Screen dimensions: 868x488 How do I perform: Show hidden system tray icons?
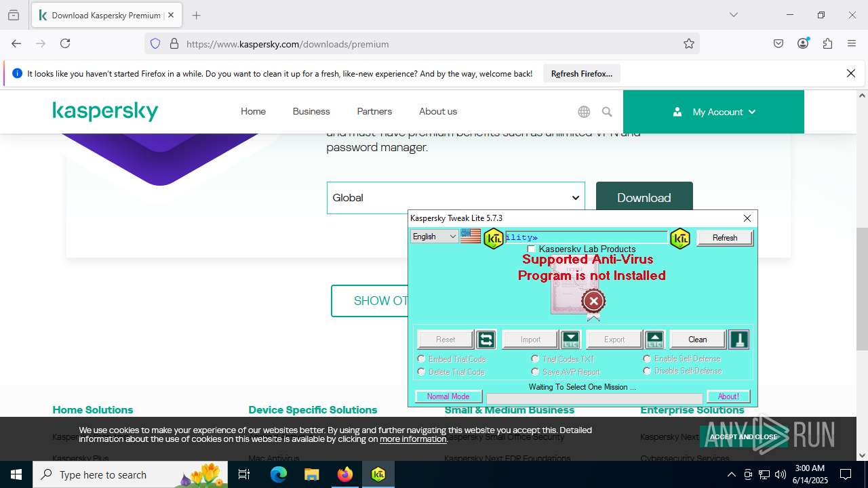coord(731,474)
